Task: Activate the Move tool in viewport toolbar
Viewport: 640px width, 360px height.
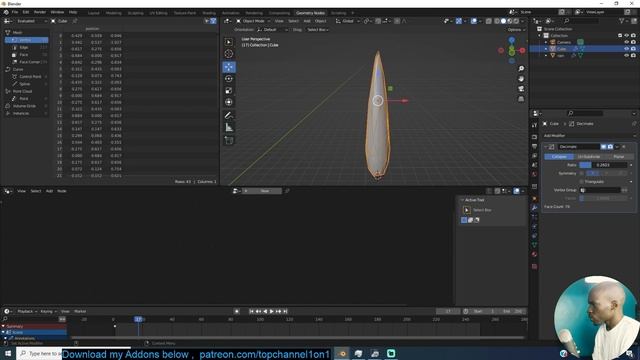Action: (x=229, y=67)
